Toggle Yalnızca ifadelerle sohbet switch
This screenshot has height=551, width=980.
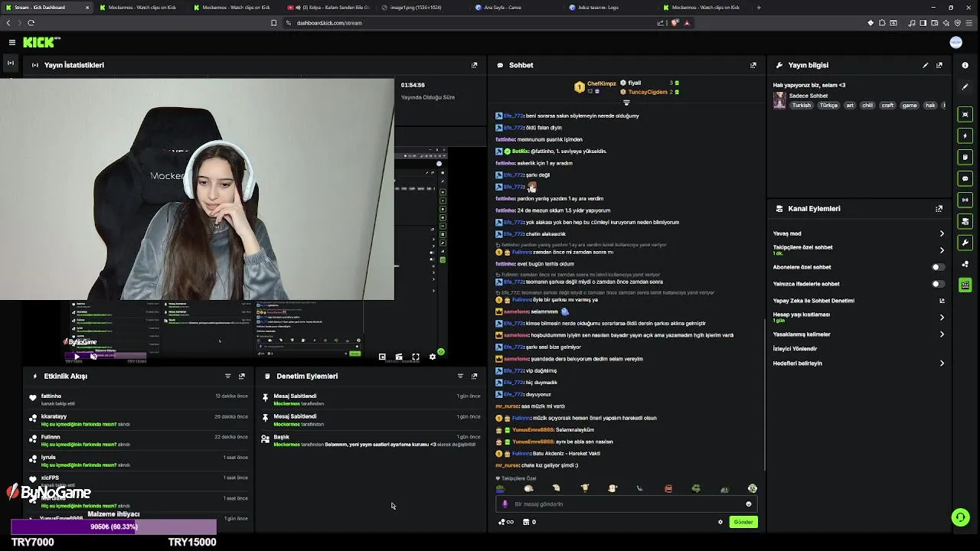[937, 284]
